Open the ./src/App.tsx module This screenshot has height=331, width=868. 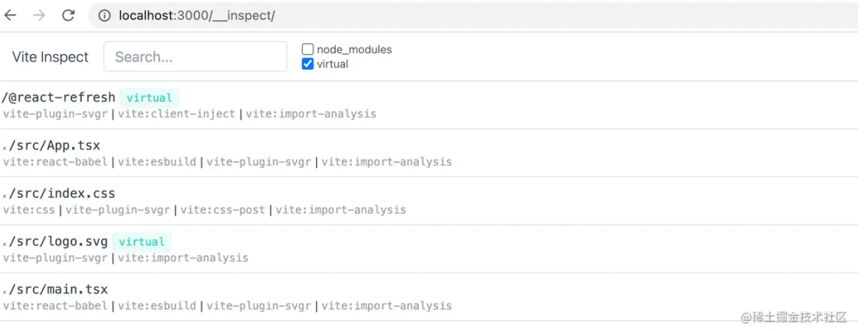(51, 146)
